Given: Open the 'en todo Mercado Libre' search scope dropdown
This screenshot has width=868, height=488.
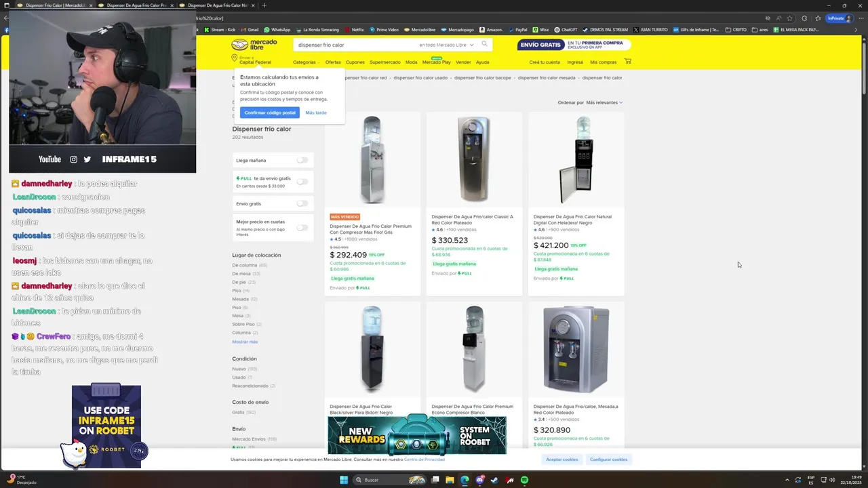Looking at the screenshot, I should coord(446,45).
